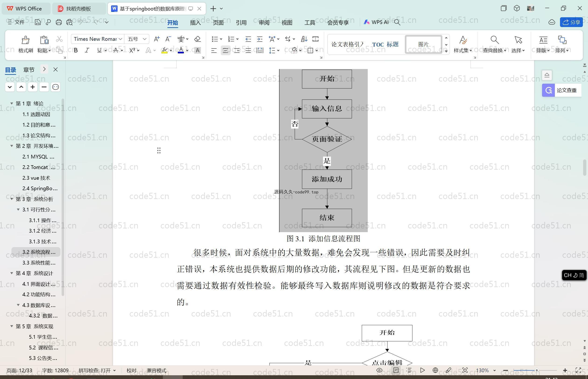Click the Find and Replace (查找替换) icon
The height and width of the screenshot is (379, 588).
coord(494,40)
